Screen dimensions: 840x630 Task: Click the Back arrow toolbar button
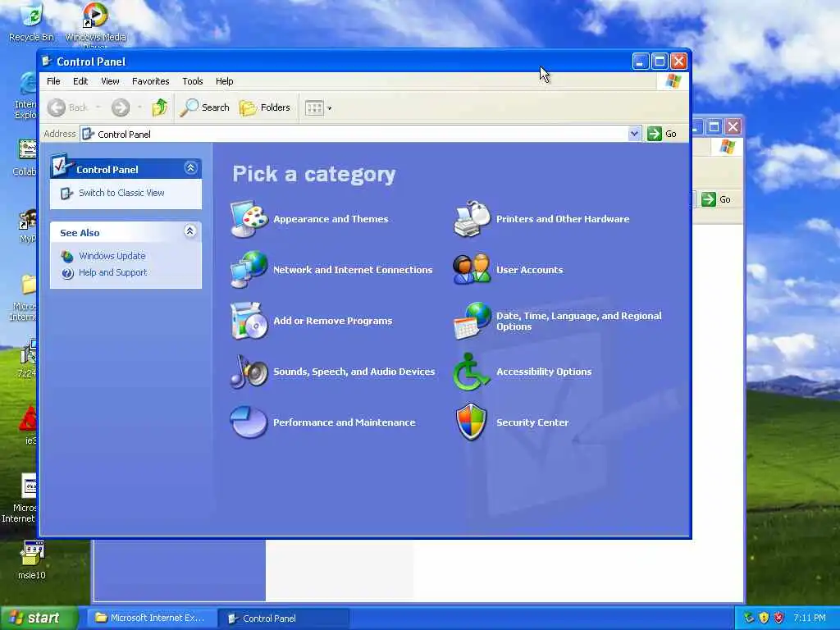pyautogui.click(x=67, y=107)
